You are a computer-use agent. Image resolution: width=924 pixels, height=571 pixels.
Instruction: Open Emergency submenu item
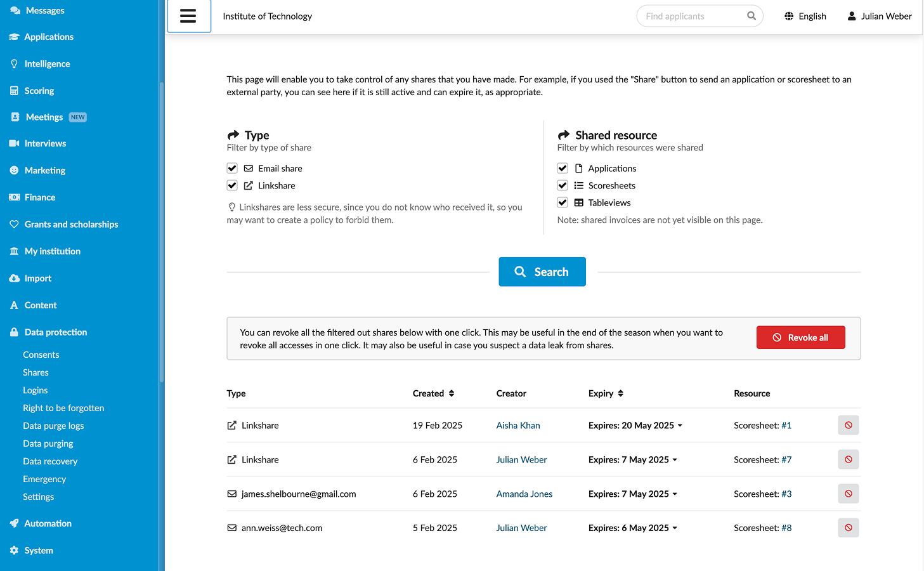[x=44, y=479]
